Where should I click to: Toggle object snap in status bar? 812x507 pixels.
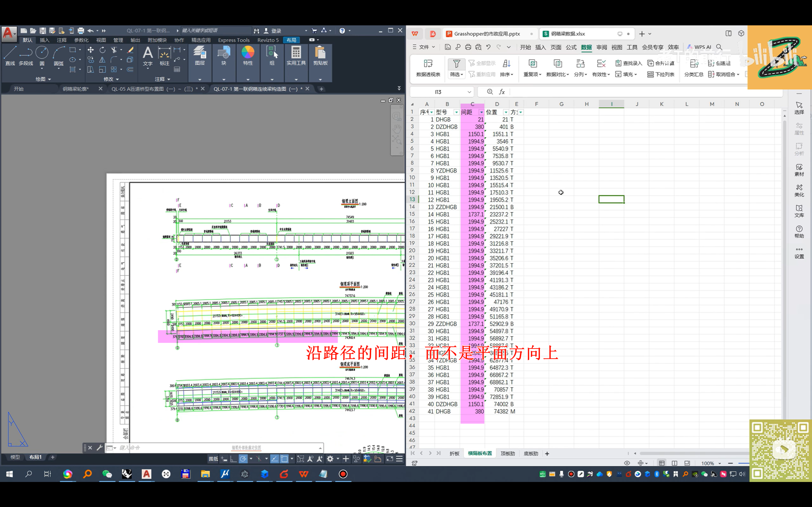[285, 459]
